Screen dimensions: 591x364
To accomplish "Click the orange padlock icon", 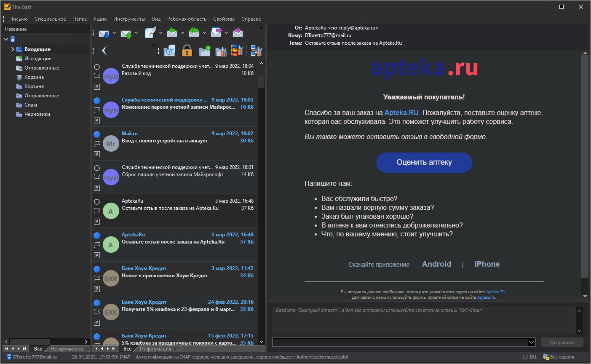I will (x=187, y=51).
